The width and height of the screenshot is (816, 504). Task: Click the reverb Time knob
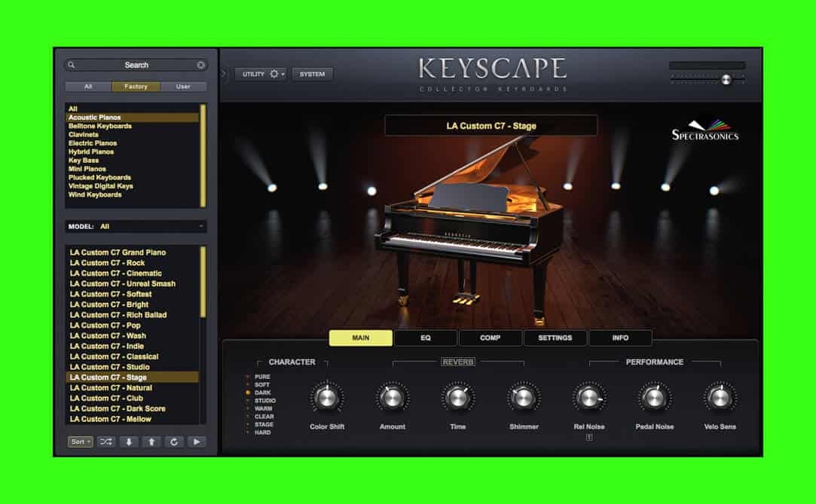tap(458, 398)
